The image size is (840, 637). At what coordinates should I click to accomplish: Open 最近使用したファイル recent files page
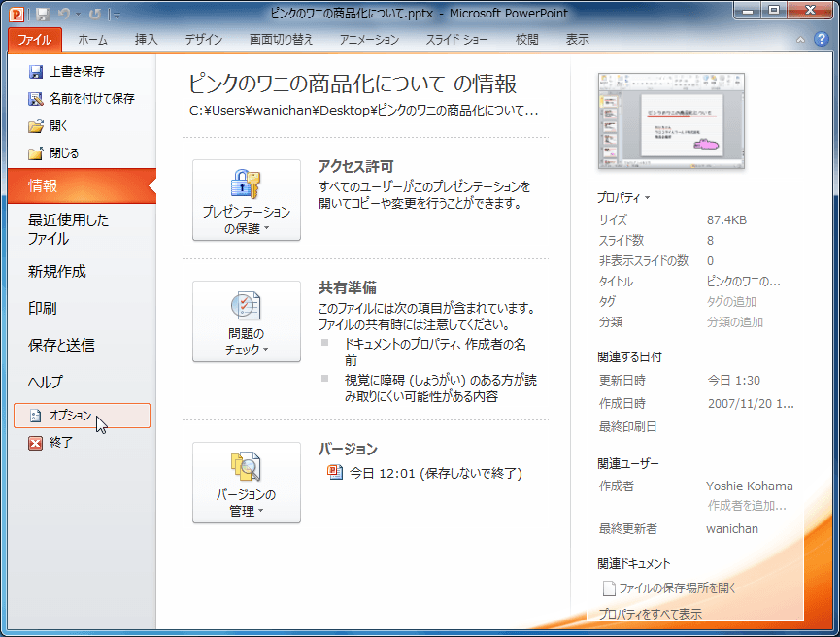pos(68,229)
